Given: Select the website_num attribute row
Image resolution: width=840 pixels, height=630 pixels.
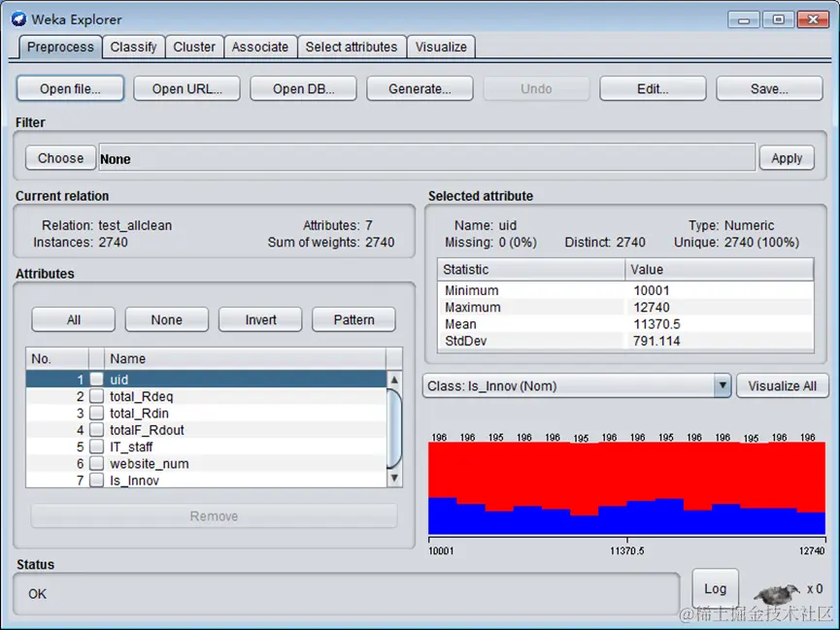Looking at the screenshot, I should 206,463.
